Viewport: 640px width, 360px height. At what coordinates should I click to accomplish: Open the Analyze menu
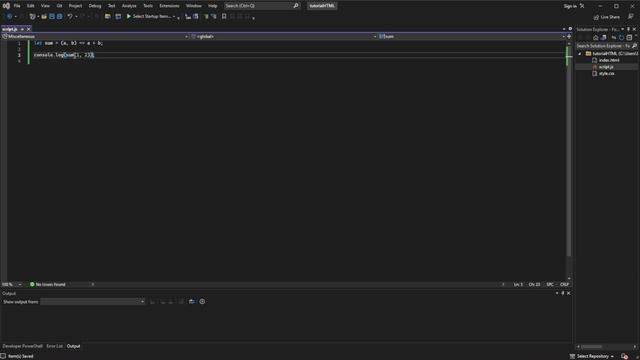[x=129, y=6]
